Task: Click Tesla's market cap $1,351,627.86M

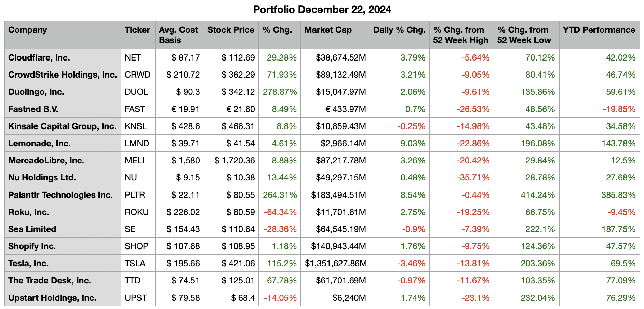Action: point(336,264)
